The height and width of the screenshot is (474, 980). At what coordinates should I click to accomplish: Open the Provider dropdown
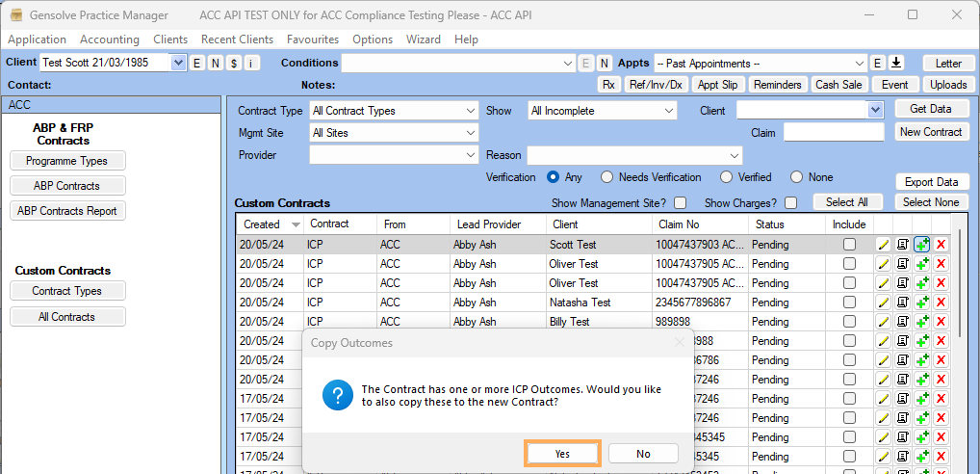coord(472,155)
